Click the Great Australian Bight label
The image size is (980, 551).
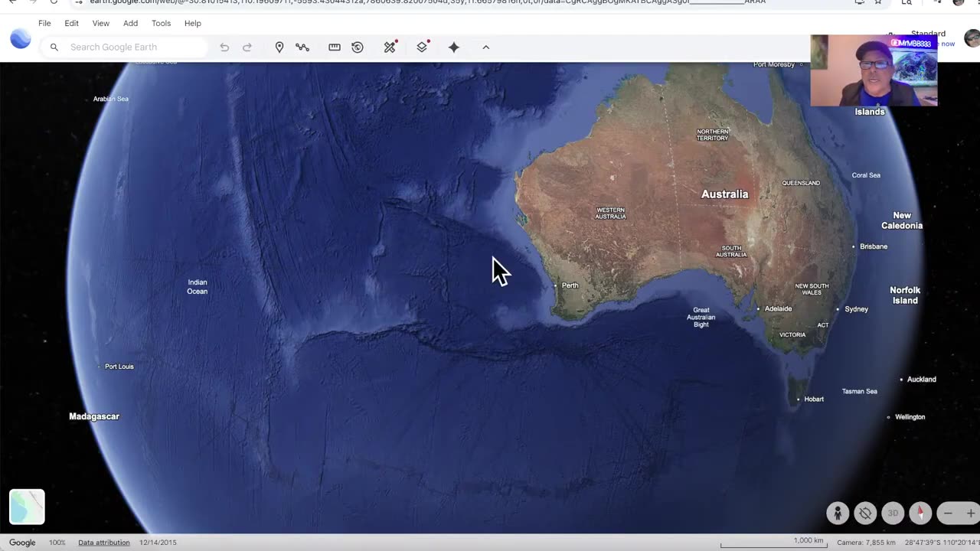(701, 317)
